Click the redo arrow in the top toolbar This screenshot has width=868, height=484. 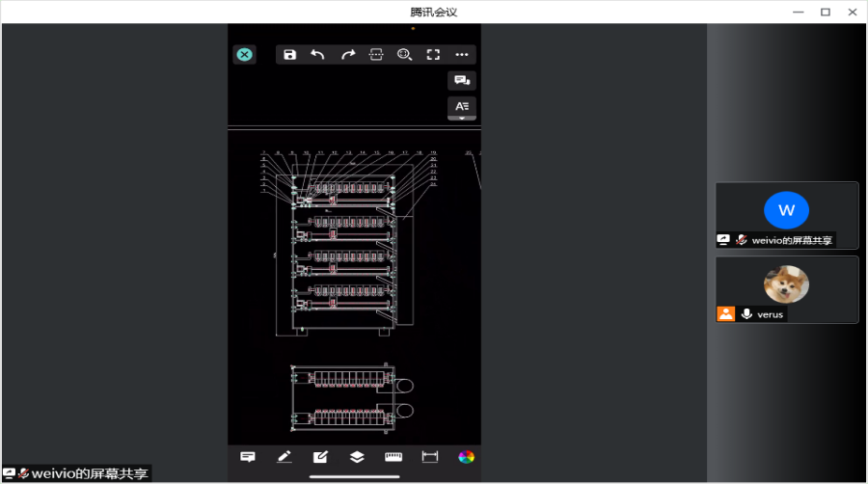coord(348,55)
